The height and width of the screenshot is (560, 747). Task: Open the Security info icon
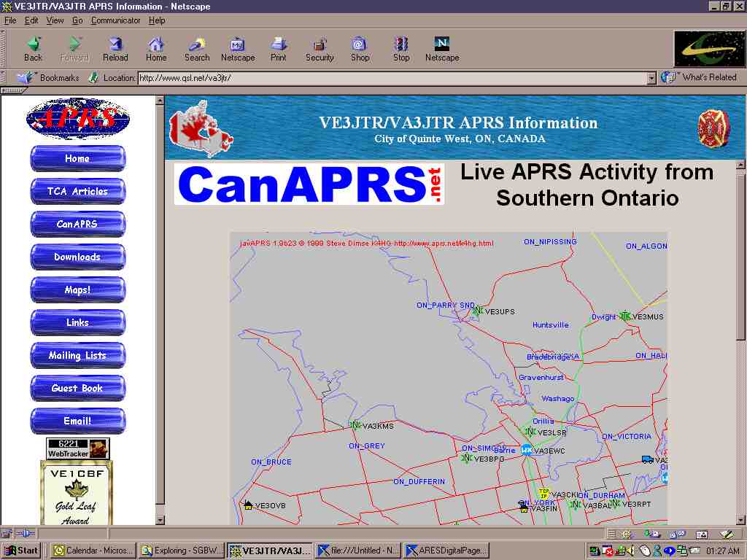coord(320,48)
